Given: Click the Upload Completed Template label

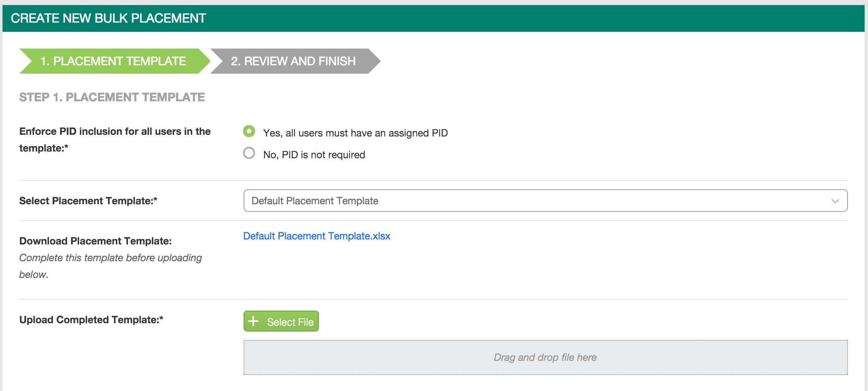Looking at the screenshot, I should coord(91,320).
